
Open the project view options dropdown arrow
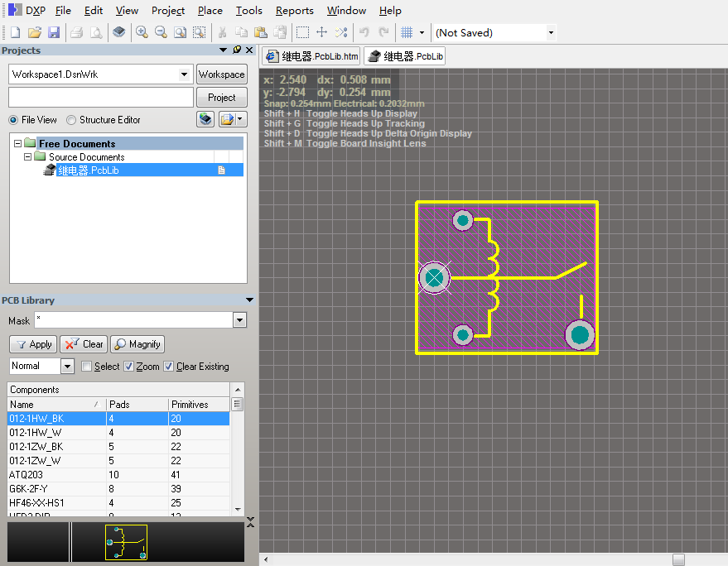[240, 119]
